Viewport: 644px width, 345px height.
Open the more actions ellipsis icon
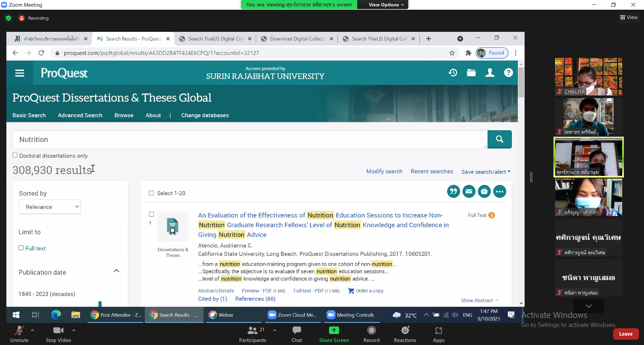tap(499, 192)
